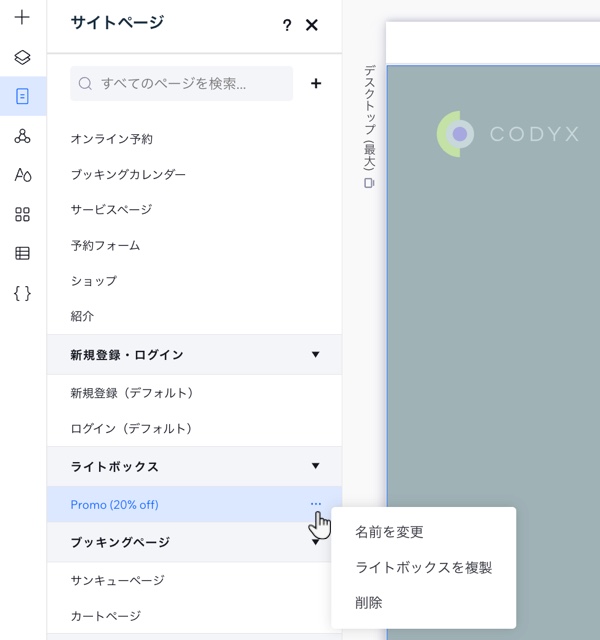
Task: Collapse the ブッキングページ section
Action: (x=316, y=542)
